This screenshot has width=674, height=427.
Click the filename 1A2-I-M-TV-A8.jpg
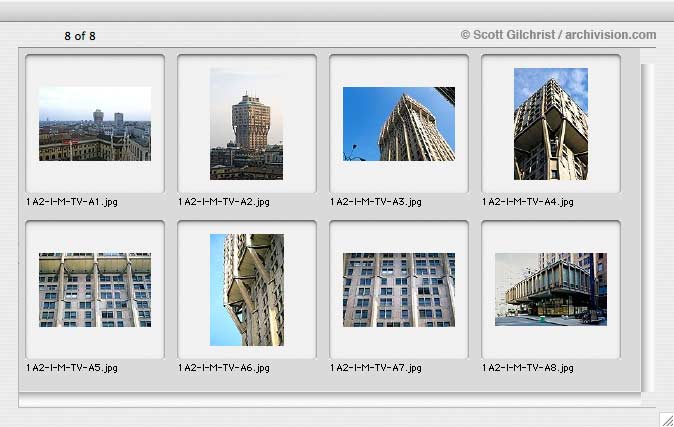tap(527, 368)
